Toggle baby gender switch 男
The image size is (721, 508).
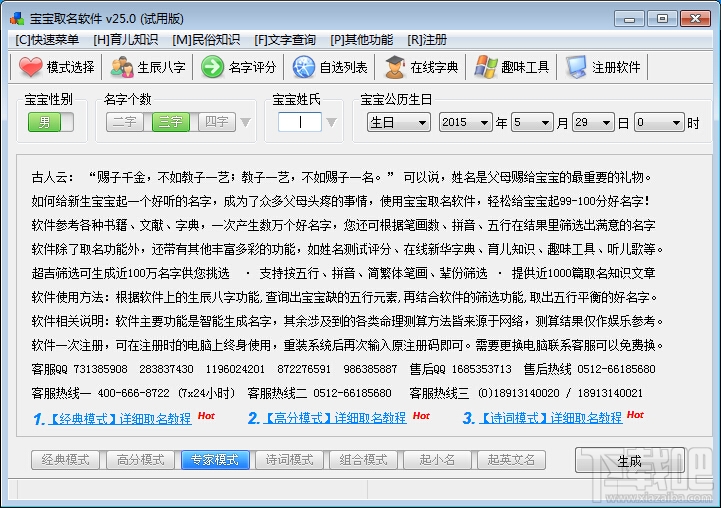pos(51,122)
